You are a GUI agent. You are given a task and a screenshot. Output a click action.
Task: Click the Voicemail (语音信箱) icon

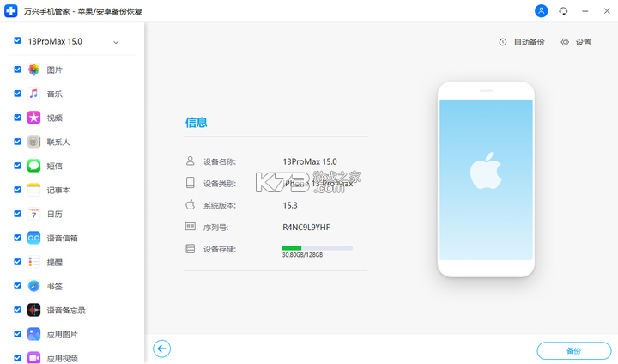pyautogui.click(x=33, y=238)
